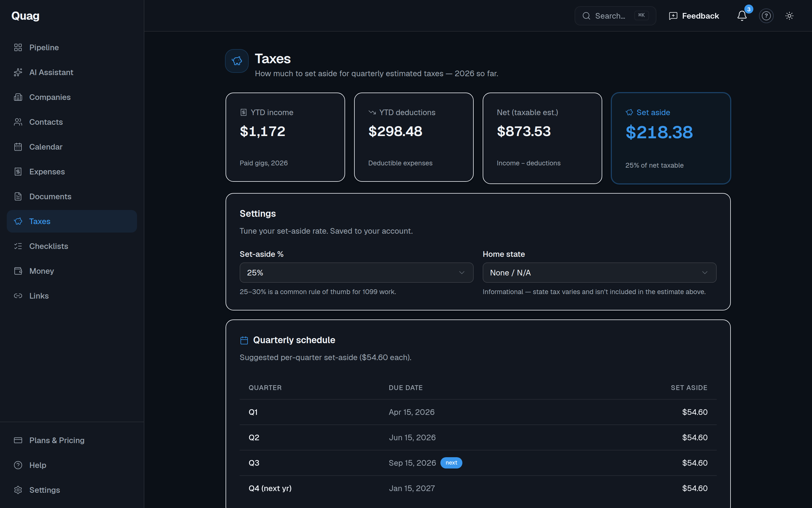Click the search magnifier icon
This screenshot has width=812, height=508.
[x=586, y=16]
